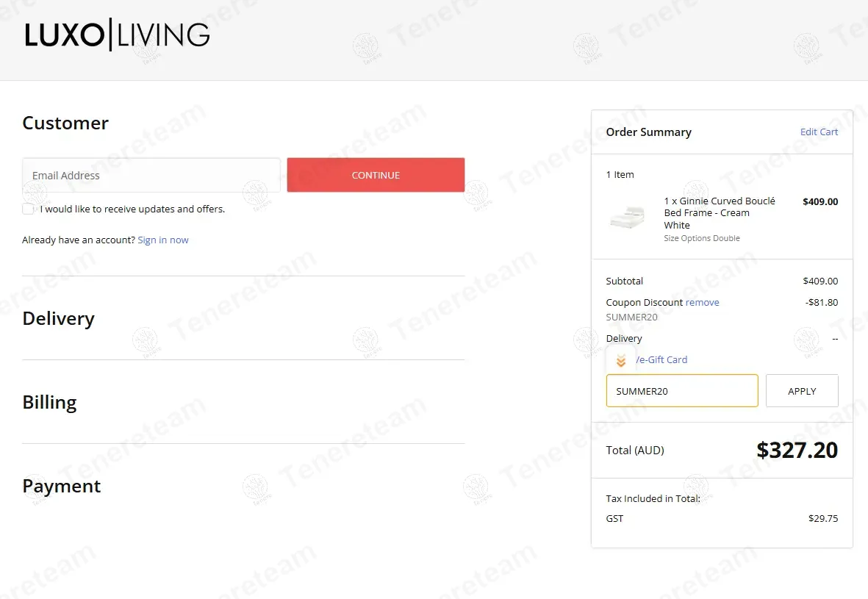Open the Edit Cart link
The image size is (868, 599).
click(819, 132)
